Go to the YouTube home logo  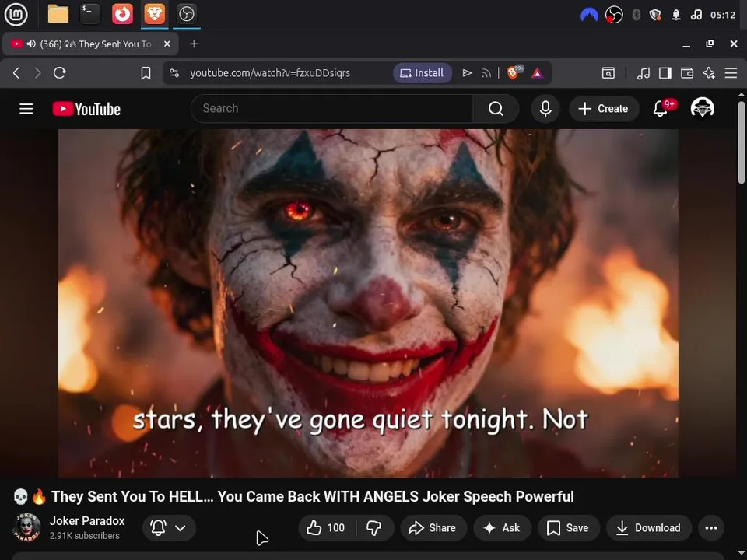(x=86, y=109)
